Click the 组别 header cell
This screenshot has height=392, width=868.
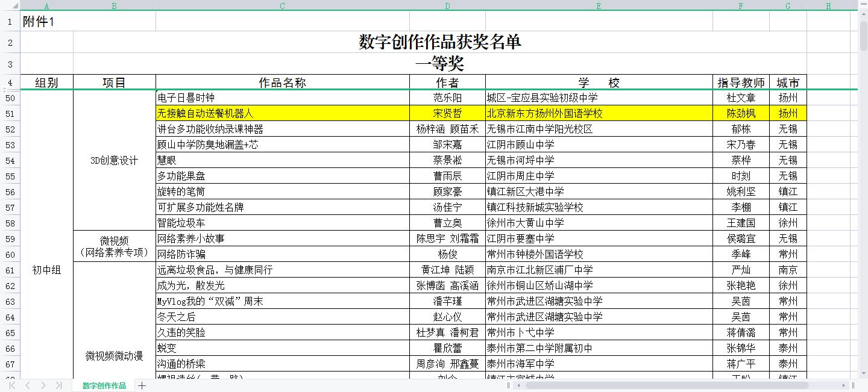click(x=47, y=82)
